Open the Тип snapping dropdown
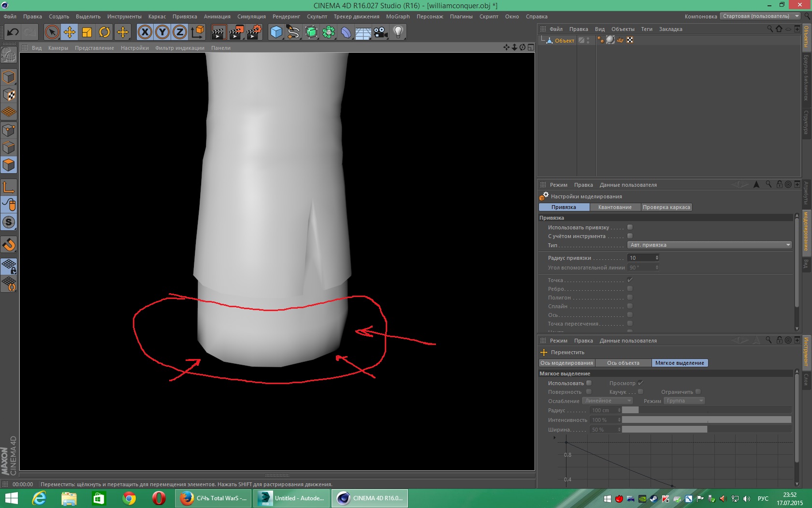 click(x=710, y=245)
